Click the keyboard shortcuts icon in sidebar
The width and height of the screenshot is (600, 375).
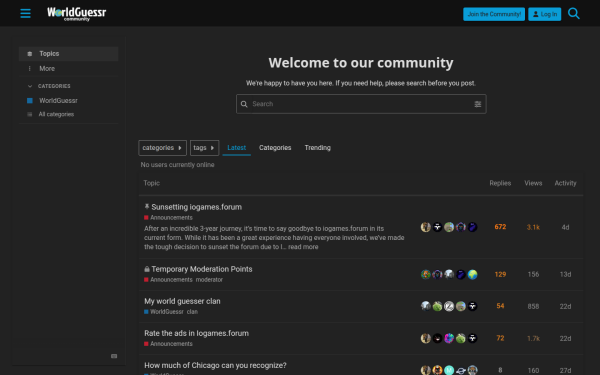pos(114,356)
